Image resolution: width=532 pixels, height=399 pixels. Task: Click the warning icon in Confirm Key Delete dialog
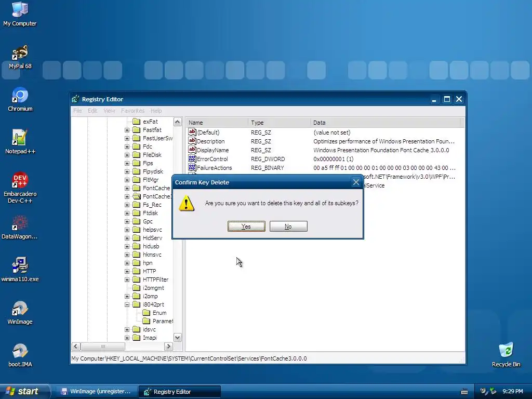(187, 204)
